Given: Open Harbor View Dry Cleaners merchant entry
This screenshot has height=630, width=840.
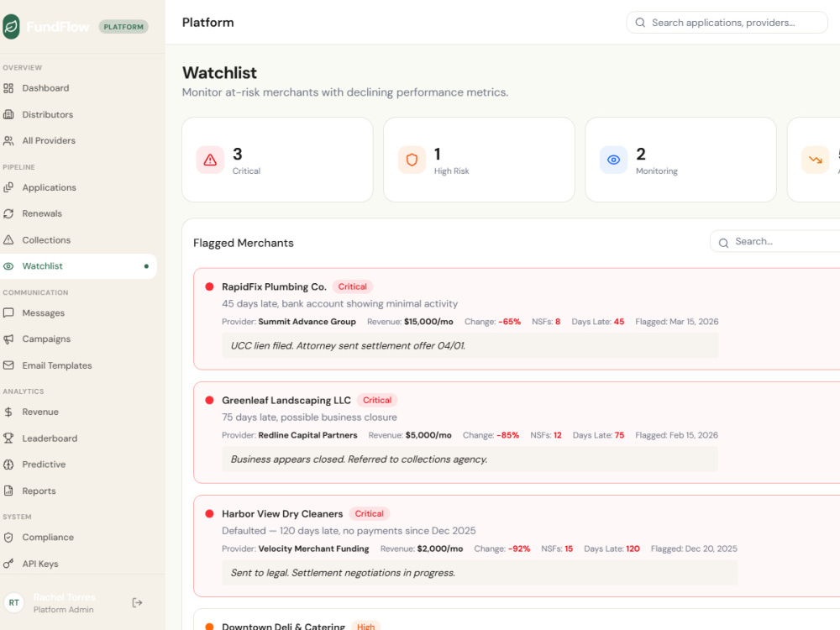Looking at the screenshot, I should click(x=517, y=546).
